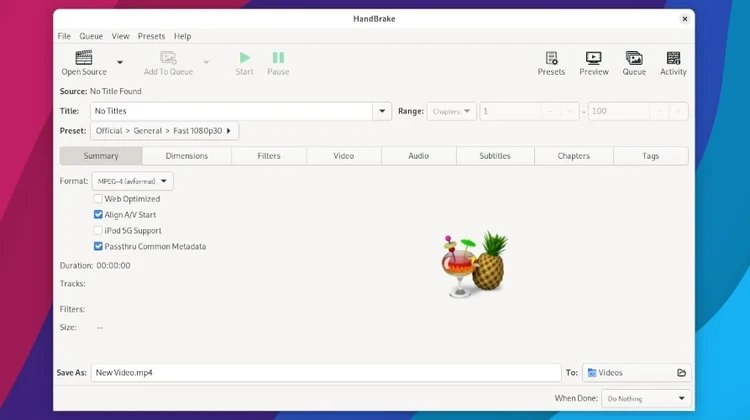The height and width of the screenshot is (420, 750).
Task: Open the Preset selector Fast 1080p30
Action: (x=164, y=131)
